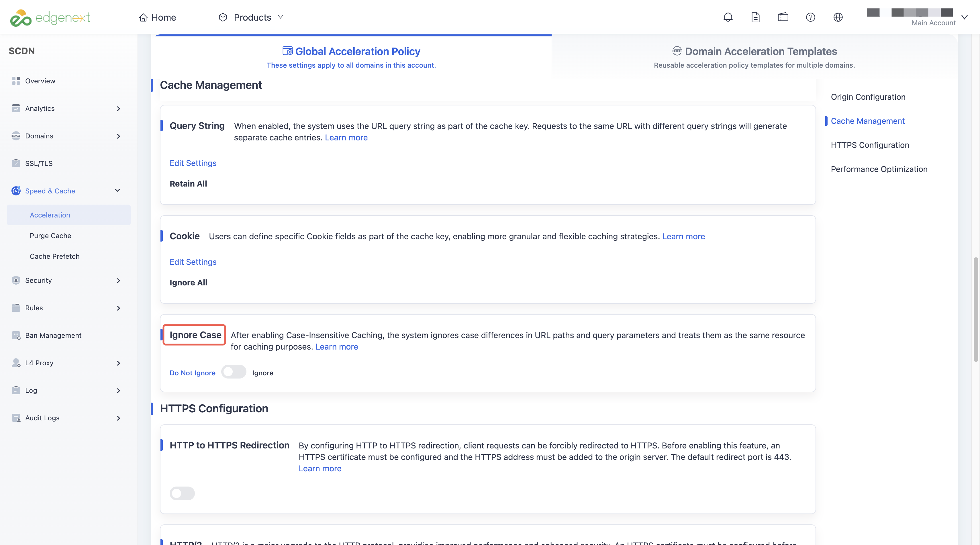The image size is (980, 545).
Task: Click Edit Settings under Query String
Action: point(193,163)
